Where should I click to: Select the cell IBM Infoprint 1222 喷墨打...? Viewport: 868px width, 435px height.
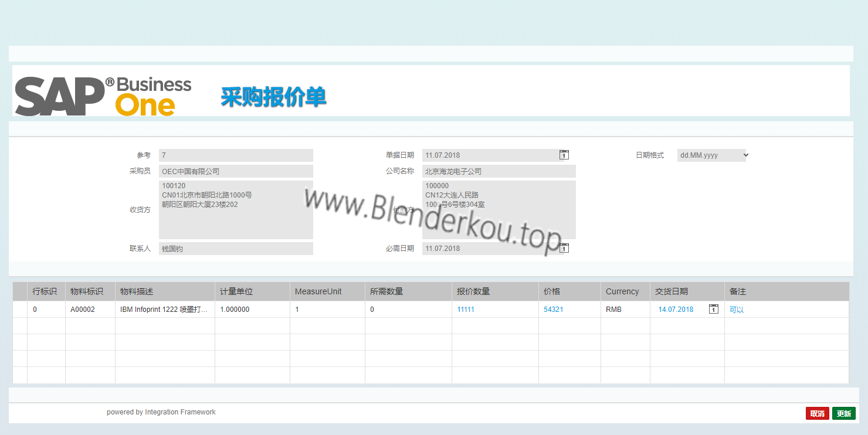165,310
